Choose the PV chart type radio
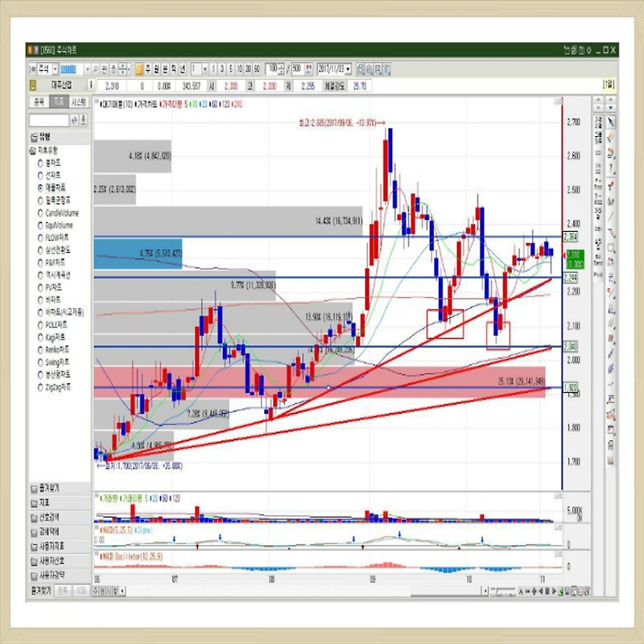Viewport: 644px width, 644px height. pos(40,287)
